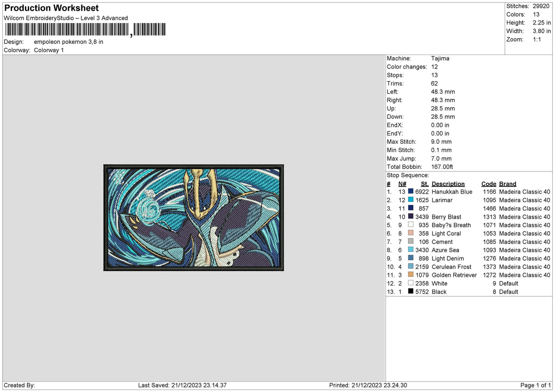
Task: Click the Hanukkah Blue description text
Action: tap(452, 191)
